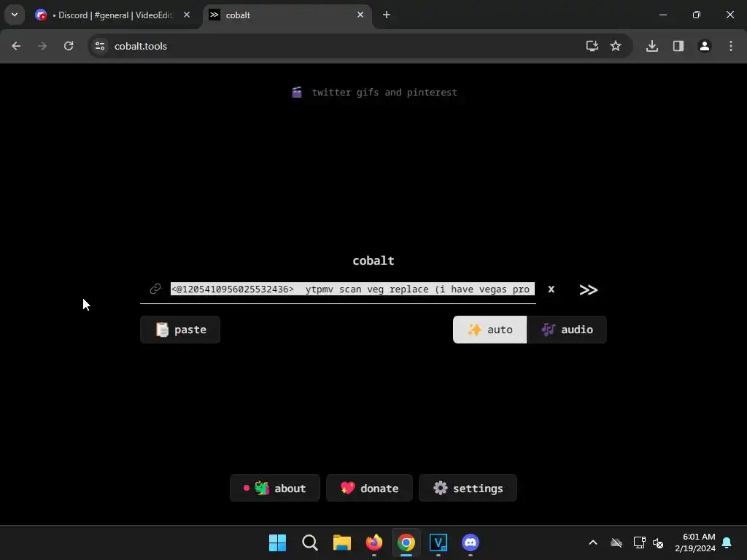
Task: Restore down the Chrome window
Action: coord(697,15)
